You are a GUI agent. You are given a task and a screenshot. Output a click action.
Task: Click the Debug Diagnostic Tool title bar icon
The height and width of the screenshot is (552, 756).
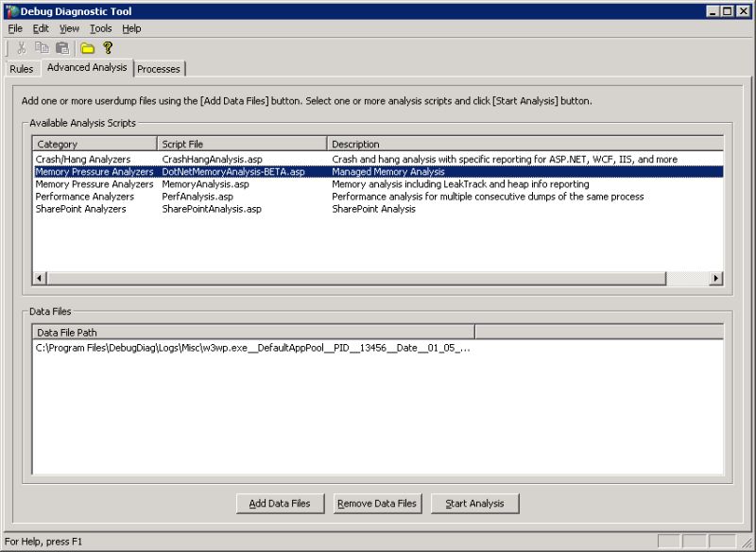9,11
